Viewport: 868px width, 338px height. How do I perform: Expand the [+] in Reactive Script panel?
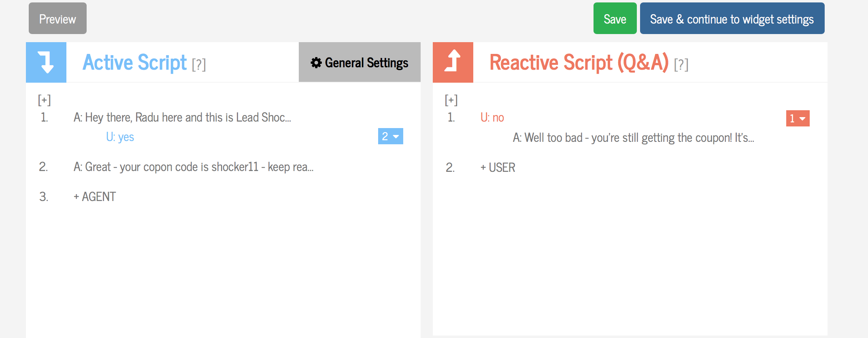451,100
